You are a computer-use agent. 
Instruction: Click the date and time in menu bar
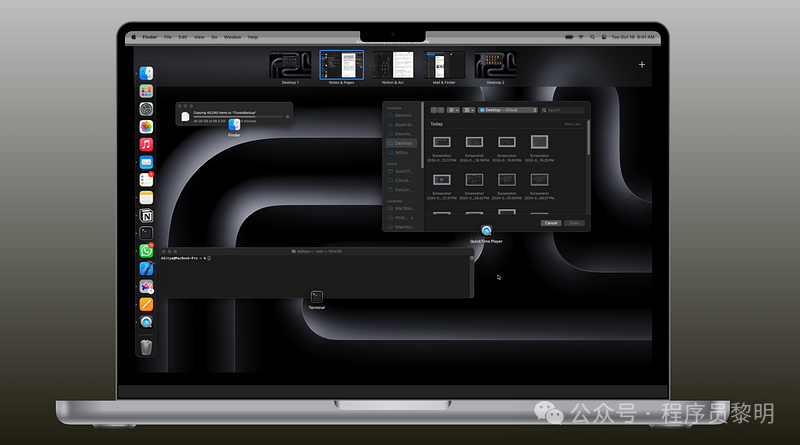pyautogui.click(x=633, y=37)
